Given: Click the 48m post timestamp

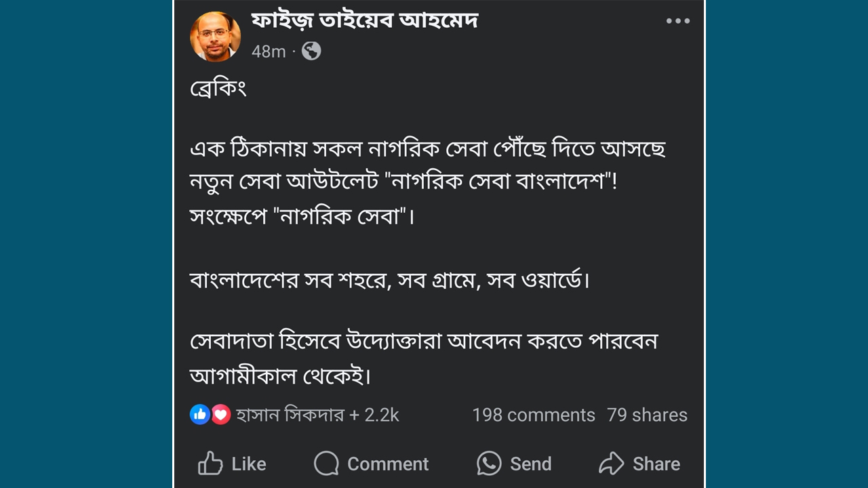Looking at the screenshot, I should [x=269, y=52].
